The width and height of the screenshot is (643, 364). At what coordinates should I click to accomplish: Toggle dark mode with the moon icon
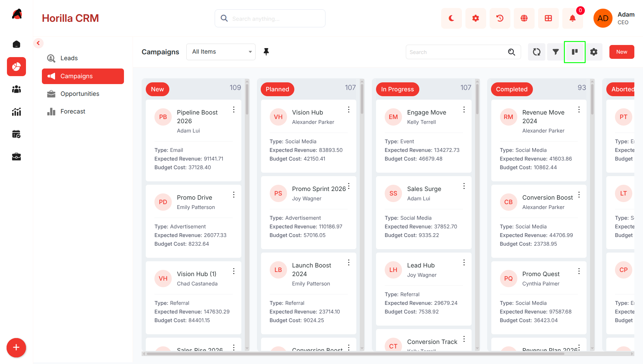(x=451, y=18)
